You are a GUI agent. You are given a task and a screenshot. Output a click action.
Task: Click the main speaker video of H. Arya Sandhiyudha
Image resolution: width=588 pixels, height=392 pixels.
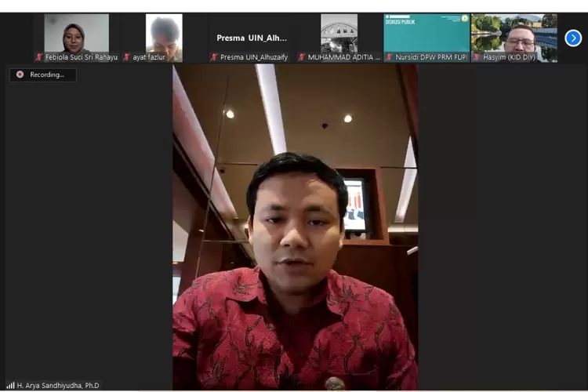pyautogui.click(x=295, y=227)
